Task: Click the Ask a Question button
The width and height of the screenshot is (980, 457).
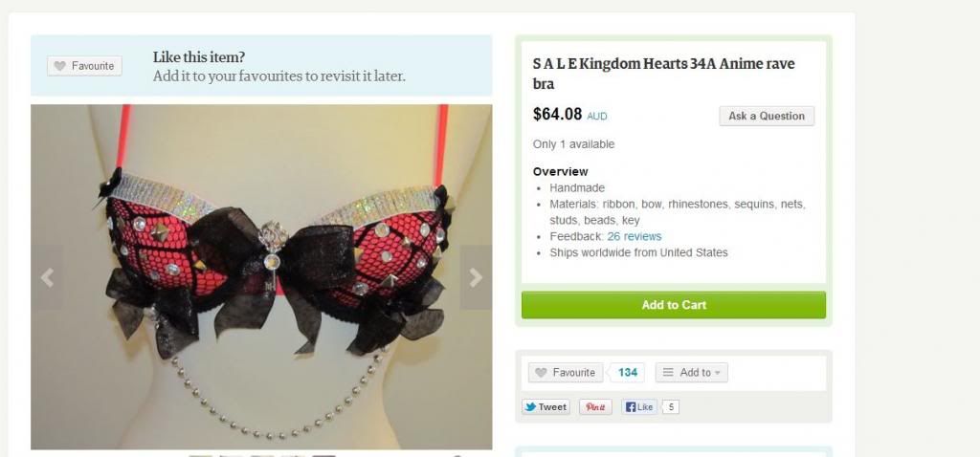Action: click(767, 116)
